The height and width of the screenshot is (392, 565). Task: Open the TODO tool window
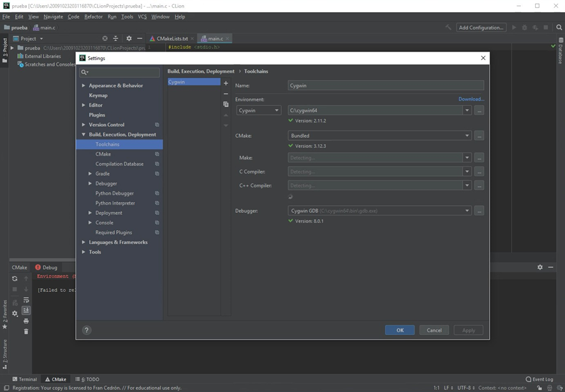87,379
